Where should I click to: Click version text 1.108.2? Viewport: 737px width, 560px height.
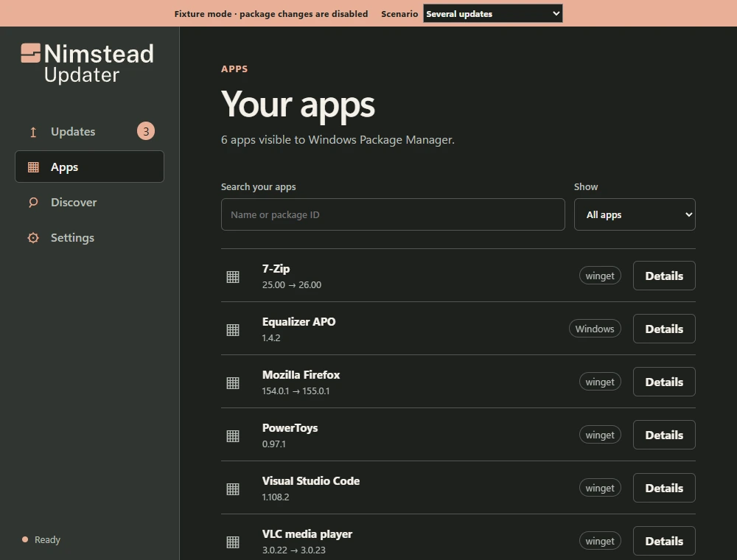pos(276,497)
